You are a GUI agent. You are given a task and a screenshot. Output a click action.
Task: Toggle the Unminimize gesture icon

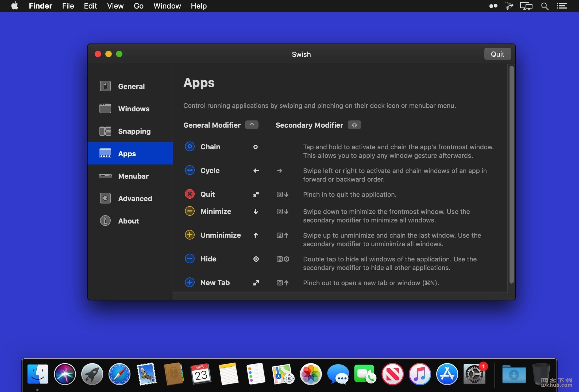coord(190,235)
